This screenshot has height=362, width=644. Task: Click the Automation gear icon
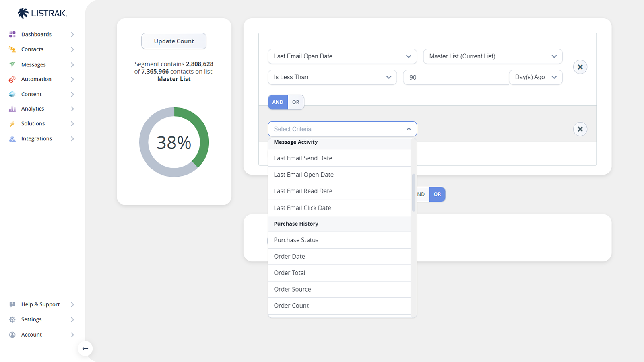pyautogui.click(x=12, y=80)
